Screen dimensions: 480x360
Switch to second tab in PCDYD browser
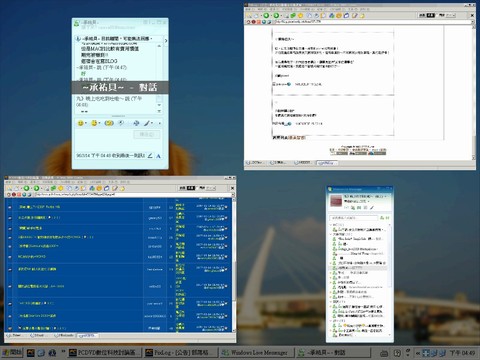coord(38,336)
